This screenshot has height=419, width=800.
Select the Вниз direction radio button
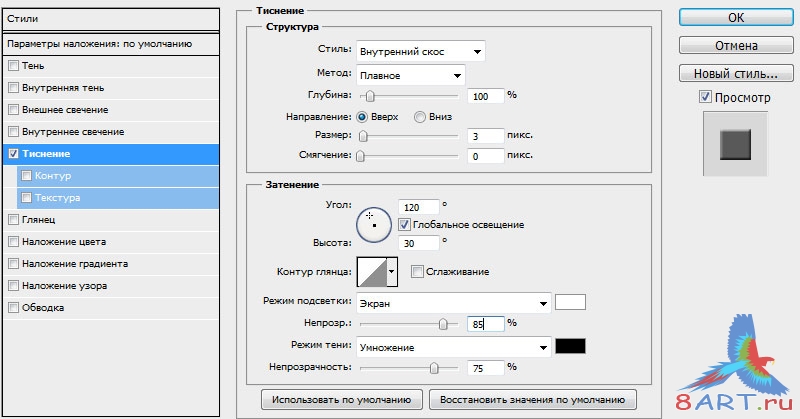(420, 117)
